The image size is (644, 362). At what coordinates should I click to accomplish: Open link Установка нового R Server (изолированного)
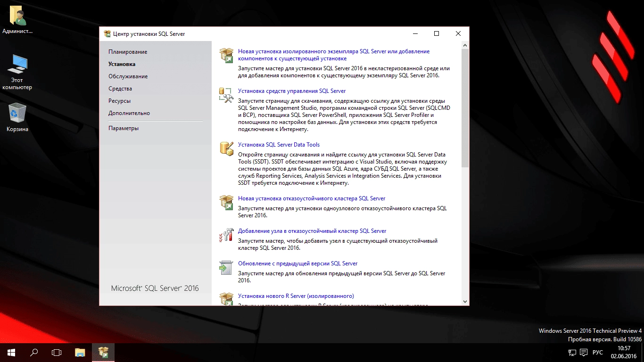296,296
